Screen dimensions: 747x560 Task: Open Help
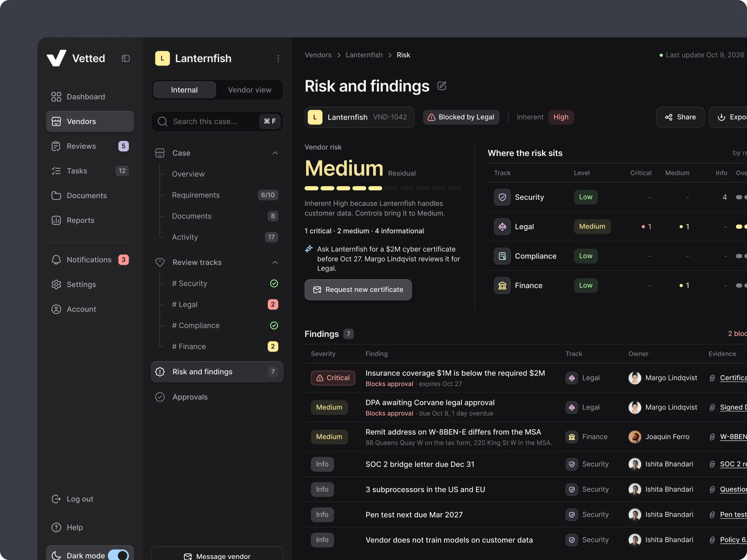tap(90, 527)
